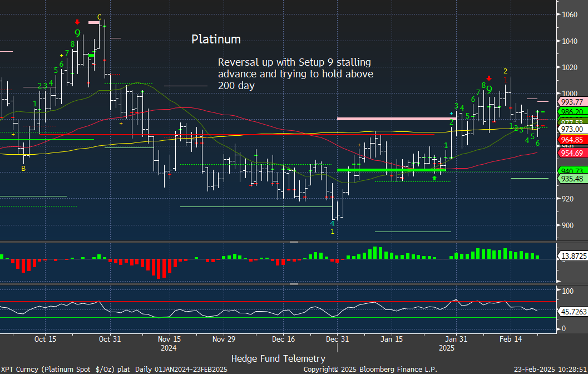Click the 986.20 green price tag
588x374 pixels.
572,111
